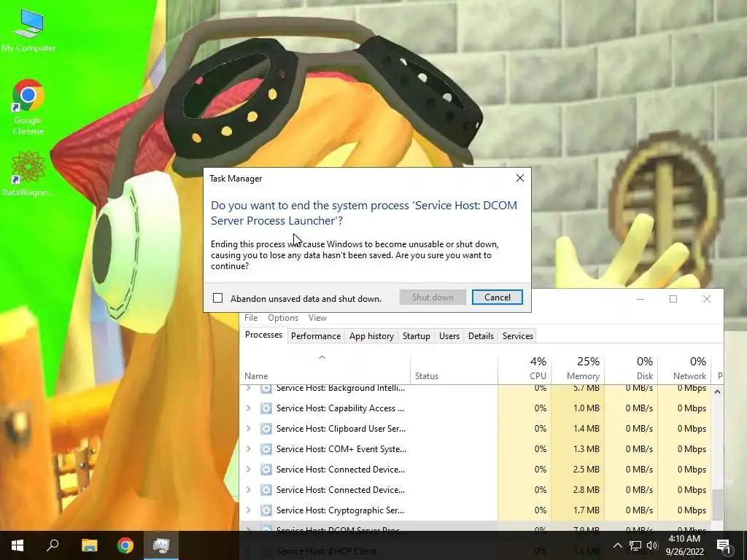Click the 1.0 MB memory value
Image resolution: width=747 pixels, height=560 pixels.
tap(587, 408)
